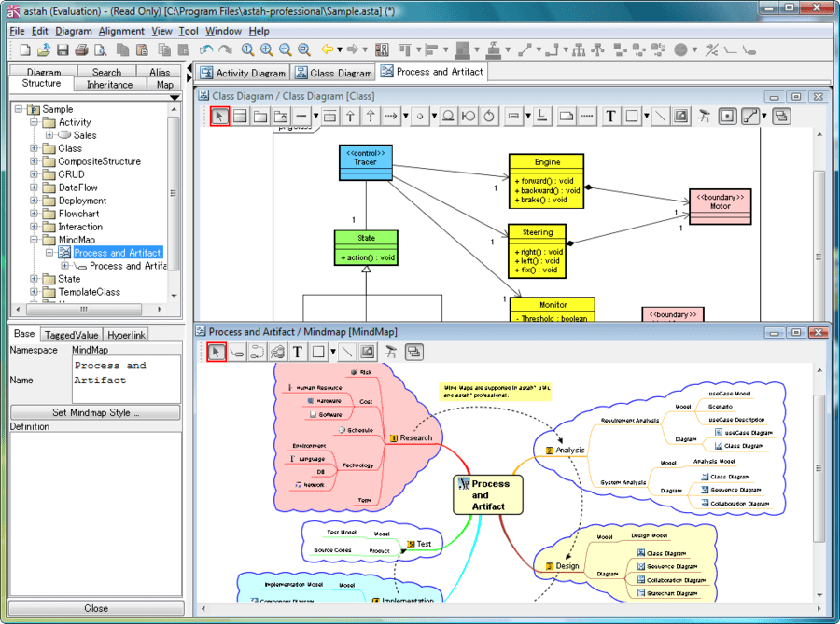Collapse the Activity folder node

tap(34, 122)
